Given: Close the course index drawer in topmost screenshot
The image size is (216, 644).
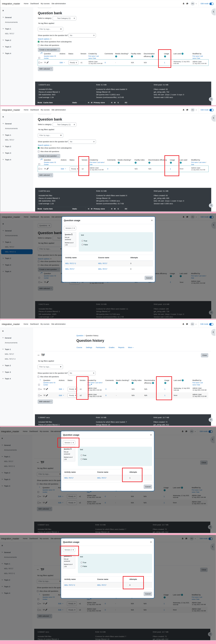Looking at the screenshot, I should pos(3,11).
